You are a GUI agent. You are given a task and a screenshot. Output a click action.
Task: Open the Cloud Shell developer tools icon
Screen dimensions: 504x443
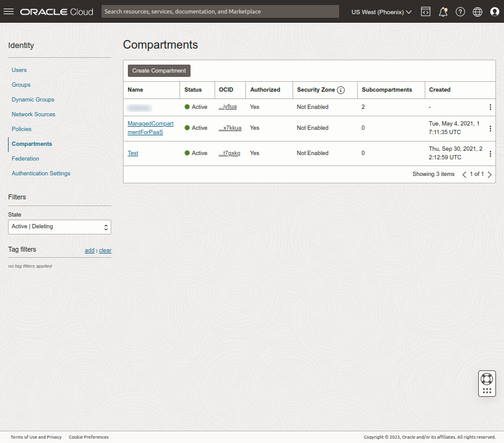tap(425, 11)
